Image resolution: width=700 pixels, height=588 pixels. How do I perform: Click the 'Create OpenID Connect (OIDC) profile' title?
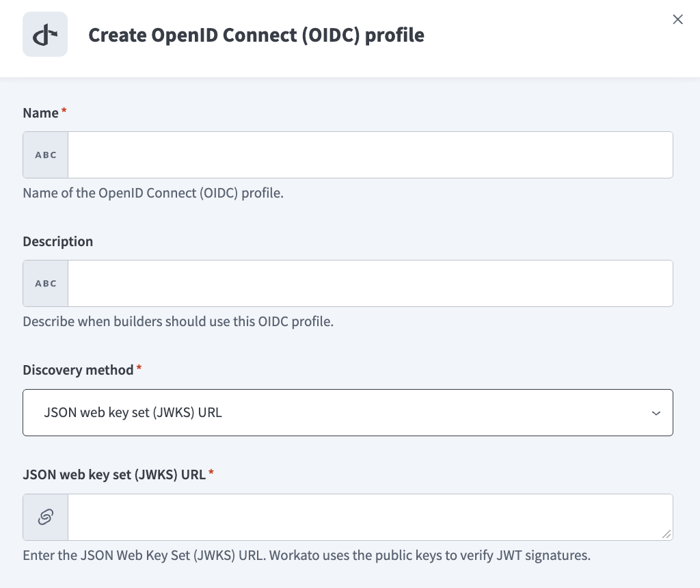(x=256, y=36)
